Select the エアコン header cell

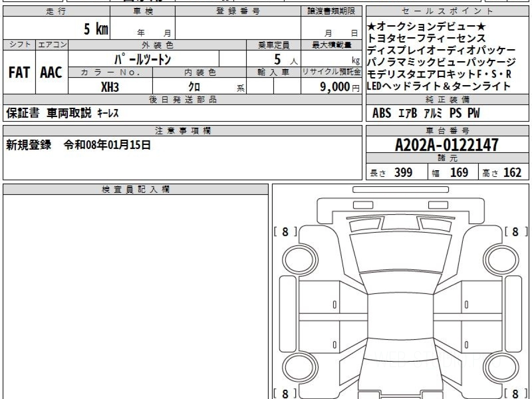coord(52,45)
